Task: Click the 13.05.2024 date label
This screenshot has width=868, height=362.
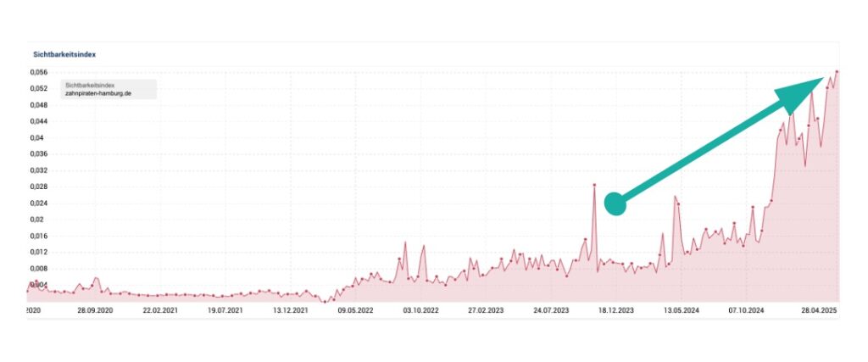Action: tap(682, 311)
